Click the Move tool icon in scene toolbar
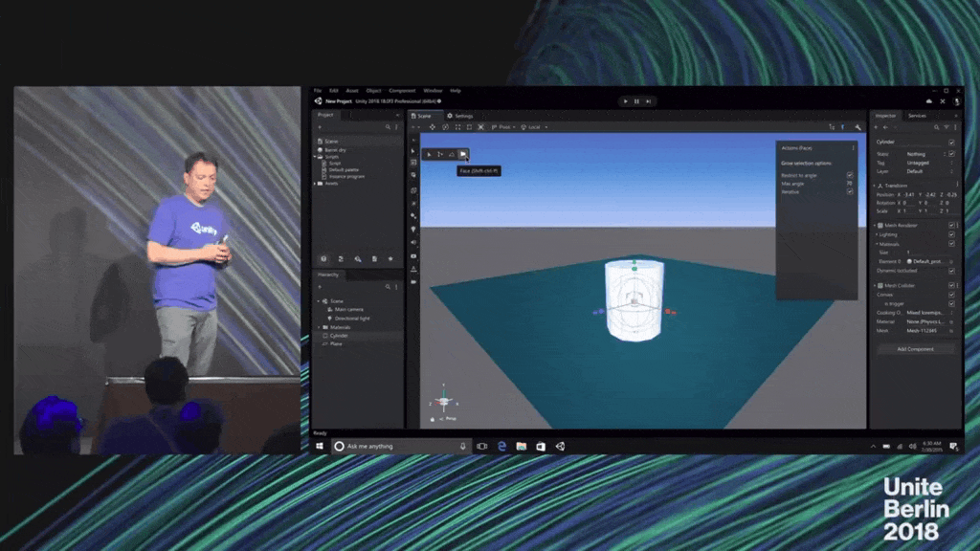Screen dimensions: 980x551 pos(433,127)
